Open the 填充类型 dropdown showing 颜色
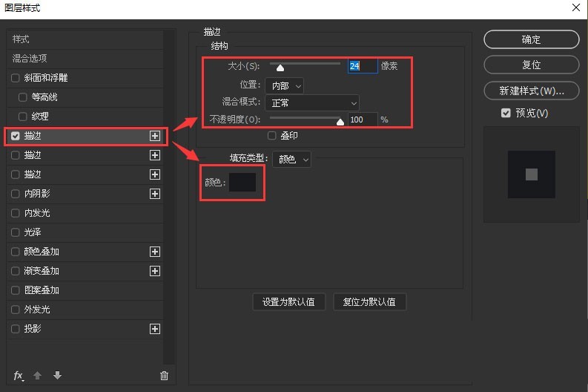Viewport: 588px width, 392px height. coord(291,159)
